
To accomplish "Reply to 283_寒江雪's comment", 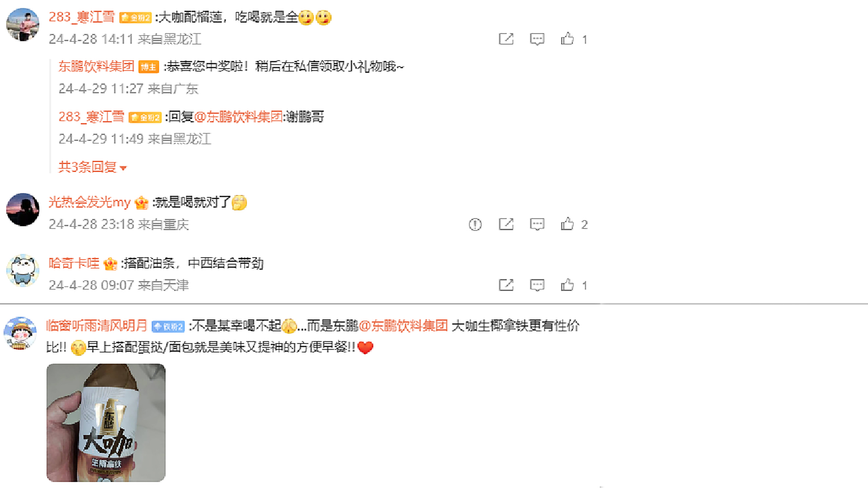I will [537, 39].
